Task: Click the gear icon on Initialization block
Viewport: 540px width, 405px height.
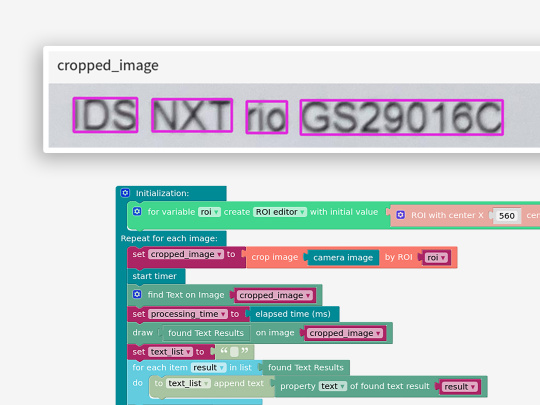Action: (x=125, y=193)
